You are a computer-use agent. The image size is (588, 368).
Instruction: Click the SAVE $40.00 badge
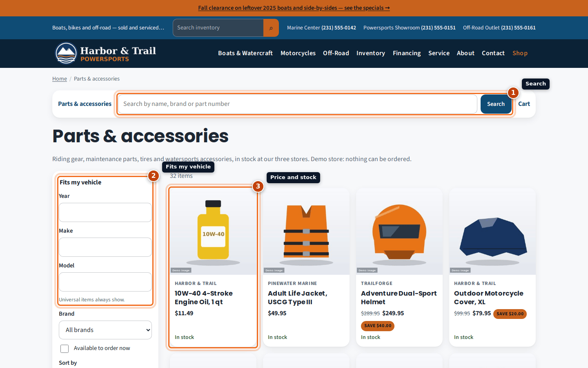click(x=378, y=326)
